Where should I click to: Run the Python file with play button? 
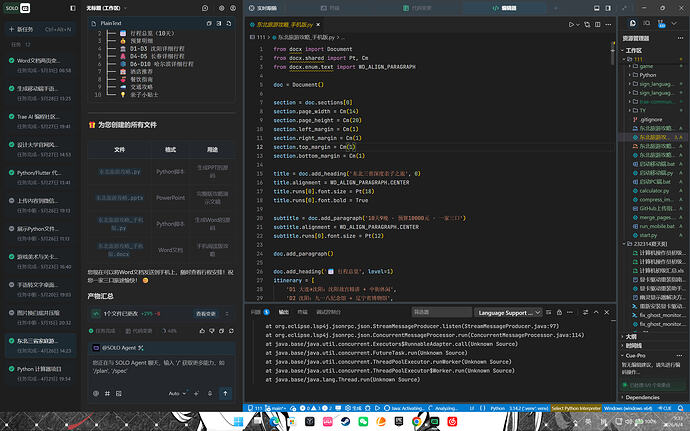coord(571,25)
